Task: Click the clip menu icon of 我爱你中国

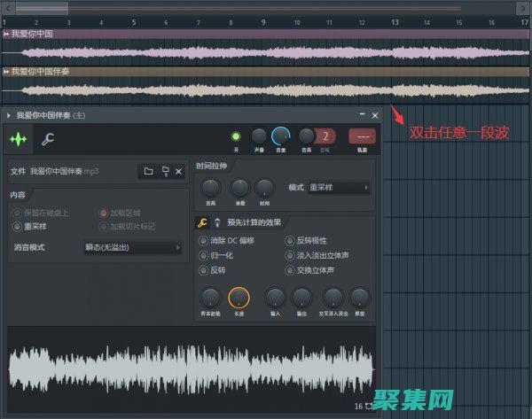Action: coord(7,34)
